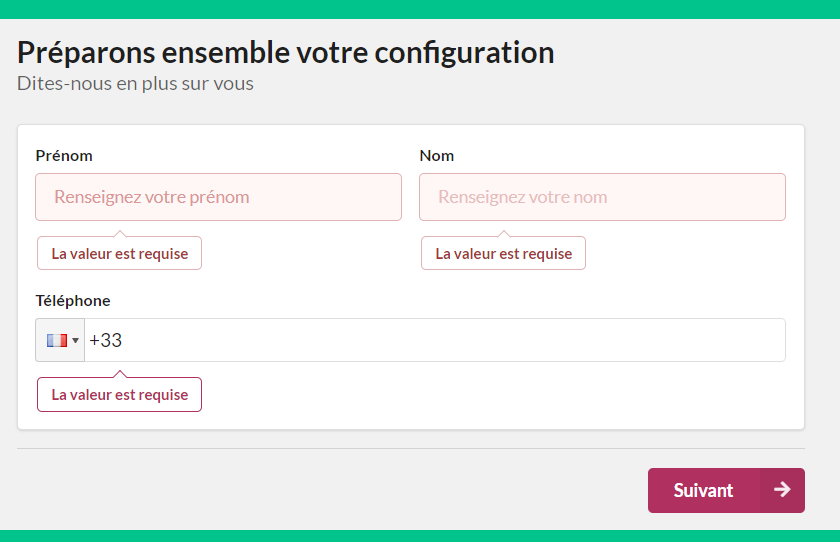Click the 'Préparons ensemble votre configuration' heading
Screen dimensions: 840x542
[x=286, y=52]
